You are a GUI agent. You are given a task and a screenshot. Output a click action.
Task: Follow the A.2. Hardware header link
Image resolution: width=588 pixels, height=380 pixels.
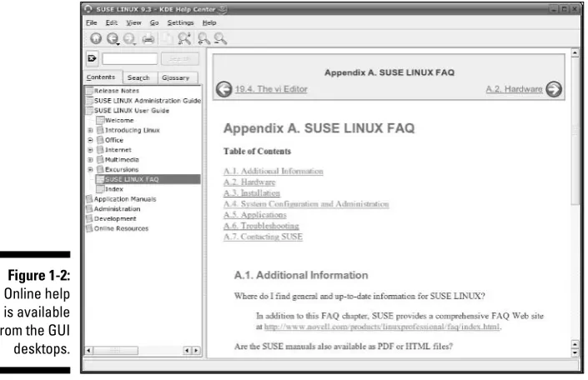[x=514, y=89]
